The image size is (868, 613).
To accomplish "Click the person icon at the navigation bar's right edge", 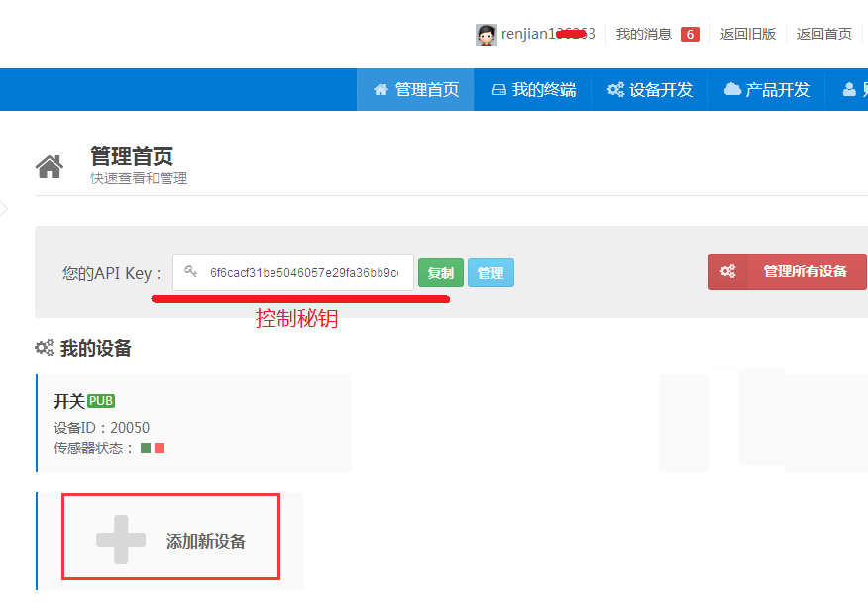I will (x=849, y=90).
